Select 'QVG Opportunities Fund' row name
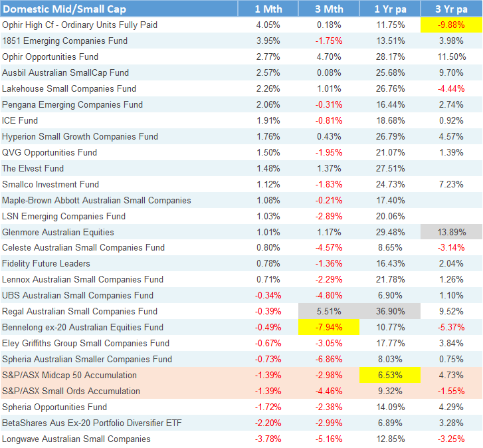 tap(50, 152)
